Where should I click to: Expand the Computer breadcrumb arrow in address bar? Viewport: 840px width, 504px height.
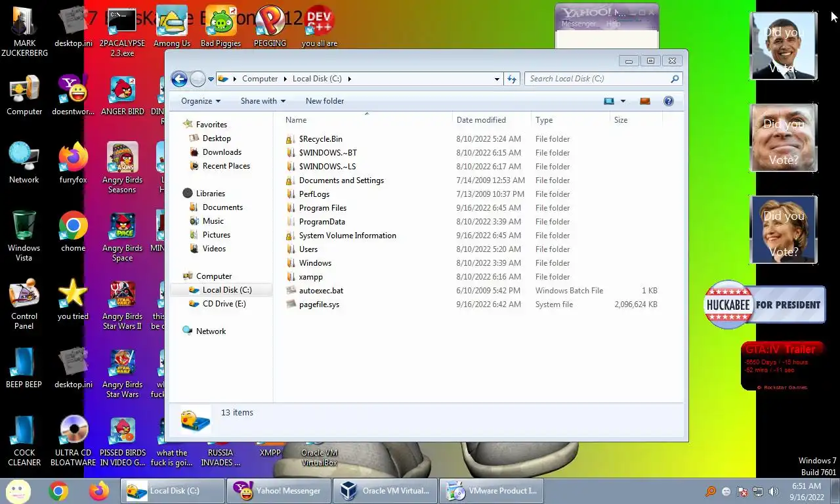click(x=285, y=79)
